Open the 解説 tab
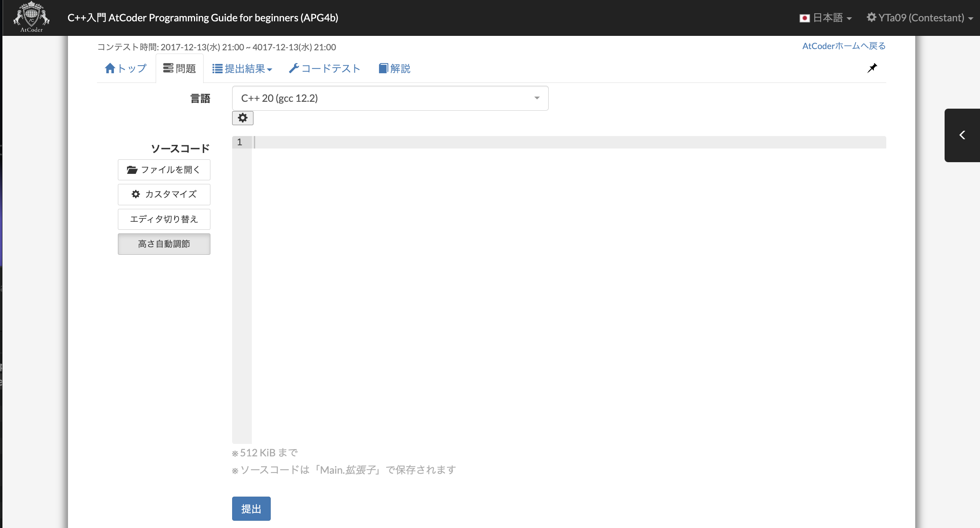This screenshot has height=528, width=980. coord(394,69)
